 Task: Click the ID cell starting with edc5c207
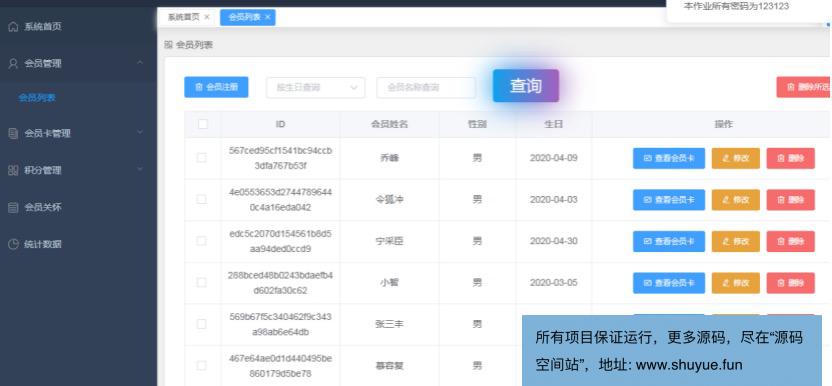[x=281, y=241]
